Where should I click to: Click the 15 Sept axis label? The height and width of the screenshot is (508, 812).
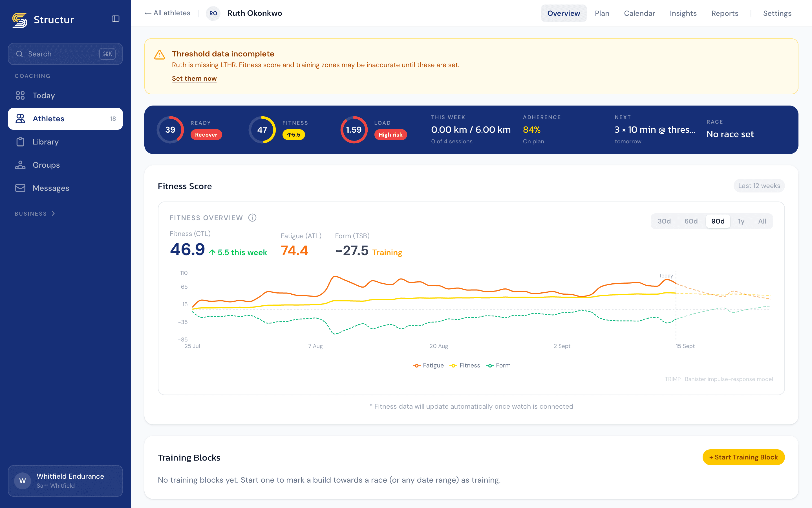(685, 346)
